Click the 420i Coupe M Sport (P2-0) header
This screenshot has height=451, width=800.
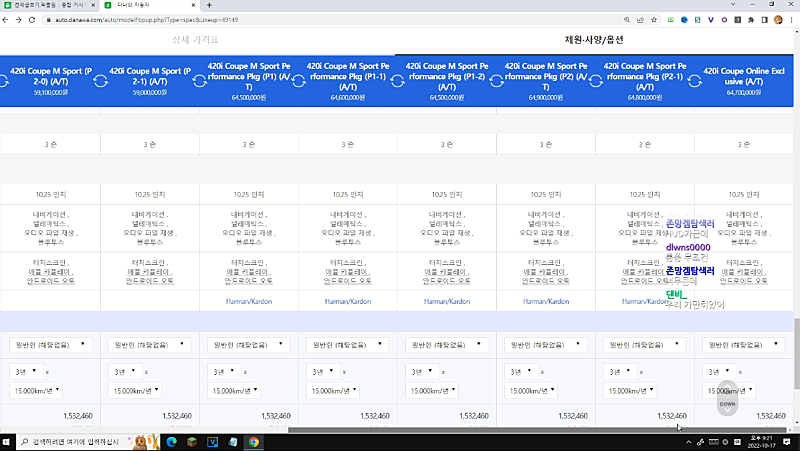coord(51,81)
